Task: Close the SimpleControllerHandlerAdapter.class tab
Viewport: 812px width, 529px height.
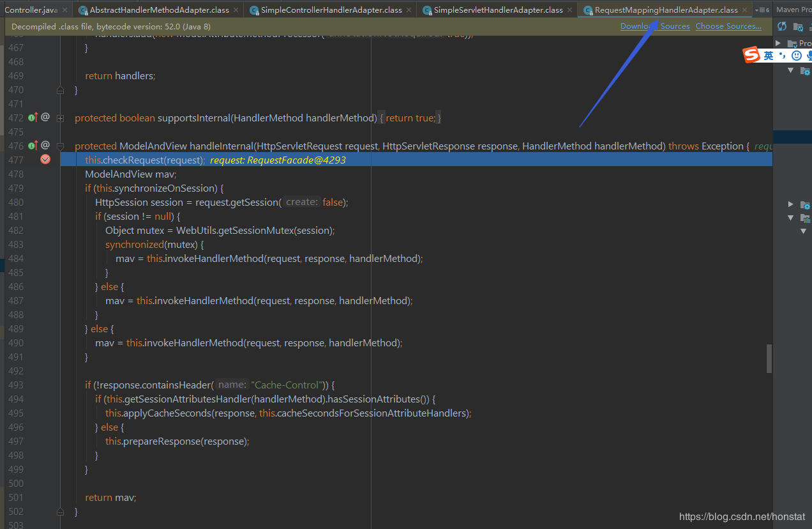Action: (x=409, y=10)
